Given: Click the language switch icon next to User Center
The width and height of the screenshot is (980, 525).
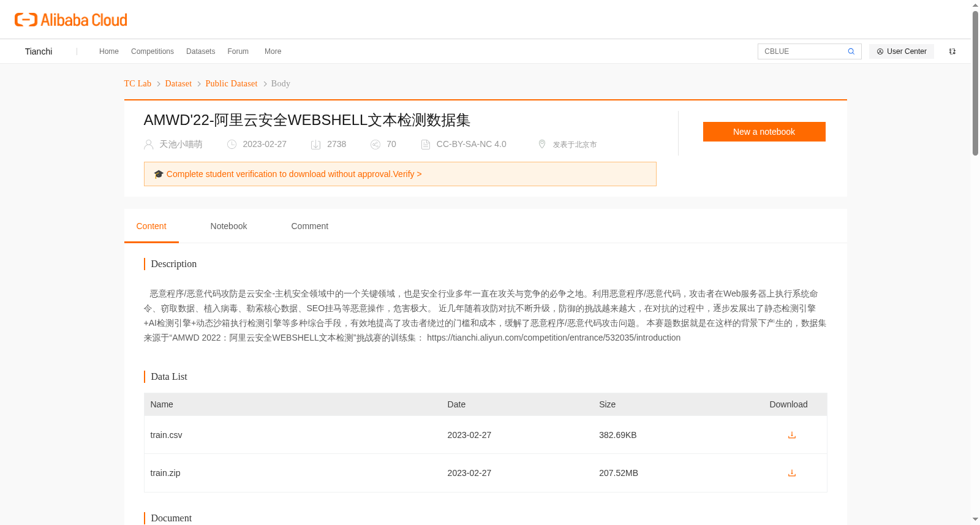Looking at the screenshot, I should pos(952,51).
